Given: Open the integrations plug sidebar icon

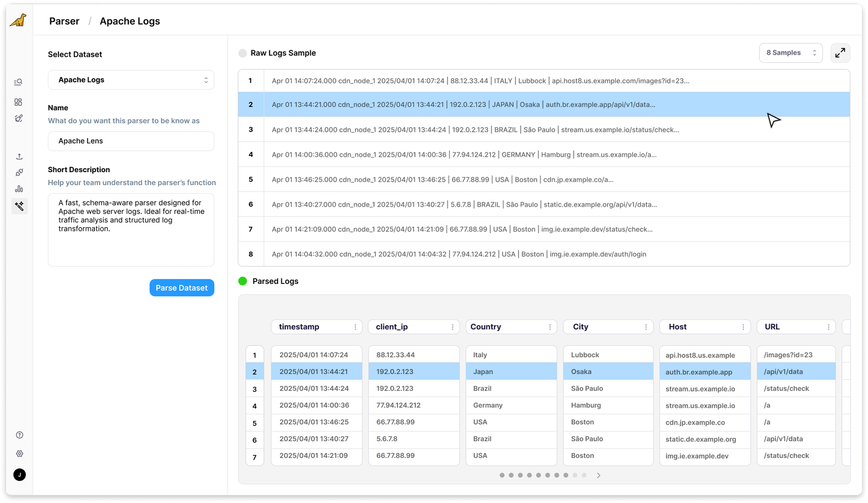Looking at the screenshot, I should pos(19,173).
